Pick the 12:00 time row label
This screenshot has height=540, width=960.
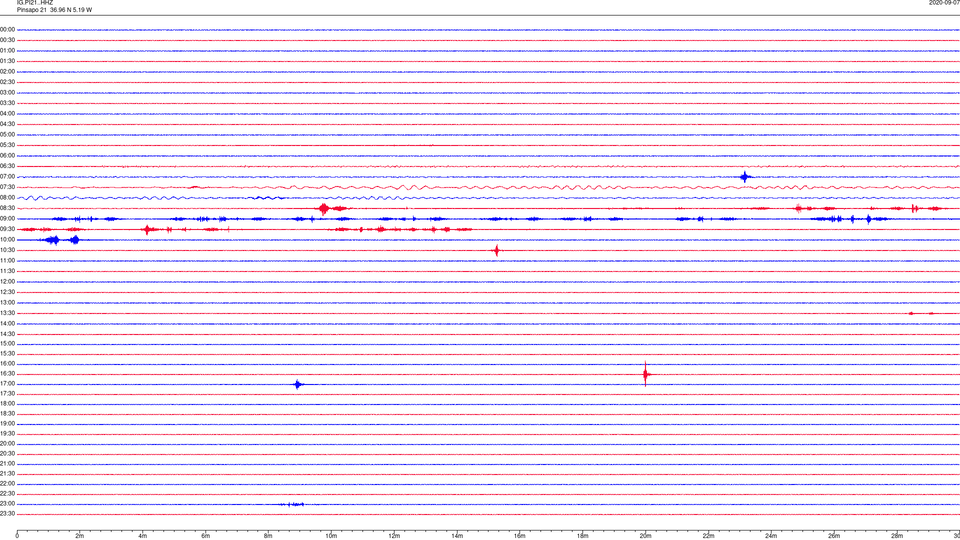[7, 282]
